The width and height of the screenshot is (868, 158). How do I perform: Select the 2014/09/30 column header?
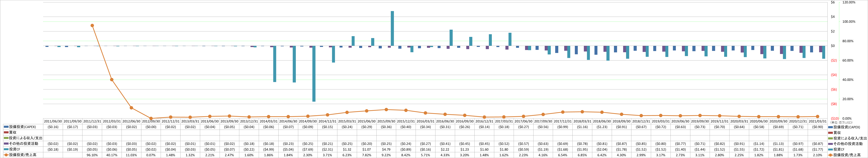308,121
